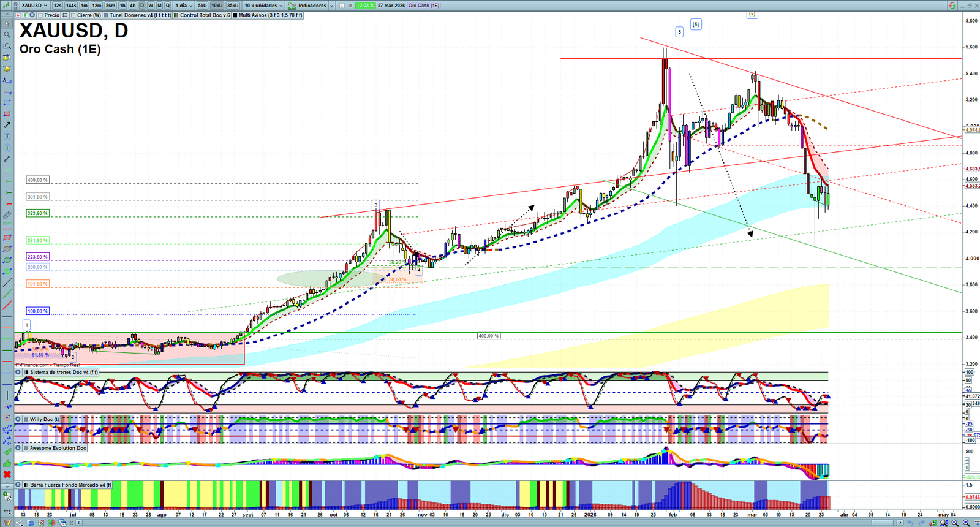The width and height of the screenshot is (980, 527).
Task: Close the Awesome Evolution Doc panel
Action: click(x=18, y=448)
